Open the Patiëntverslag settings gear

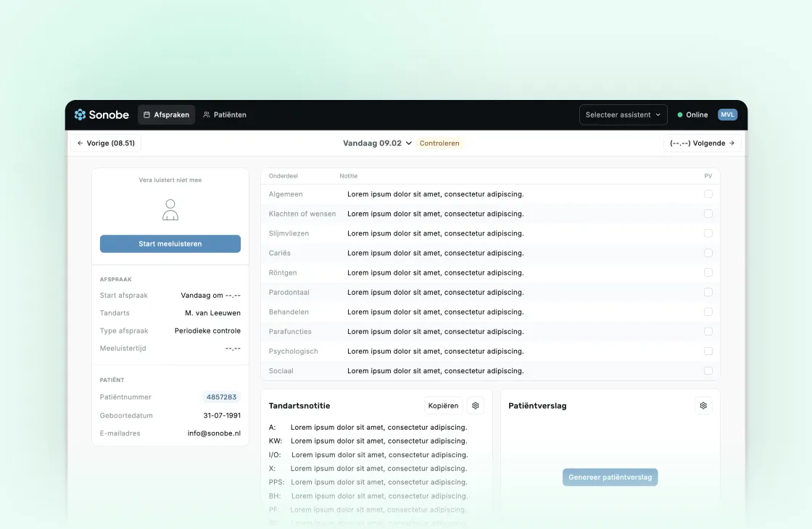[703, 405]
